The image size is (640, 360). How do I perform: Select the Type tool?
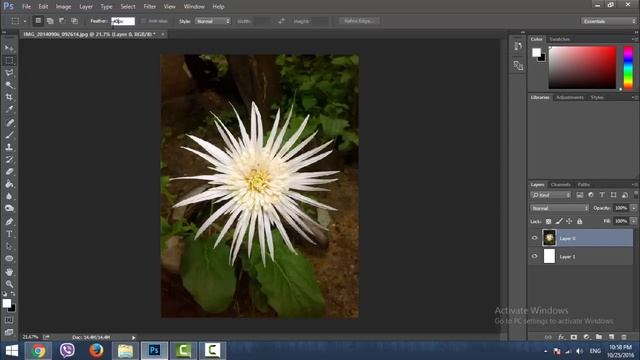coord(9,234)
